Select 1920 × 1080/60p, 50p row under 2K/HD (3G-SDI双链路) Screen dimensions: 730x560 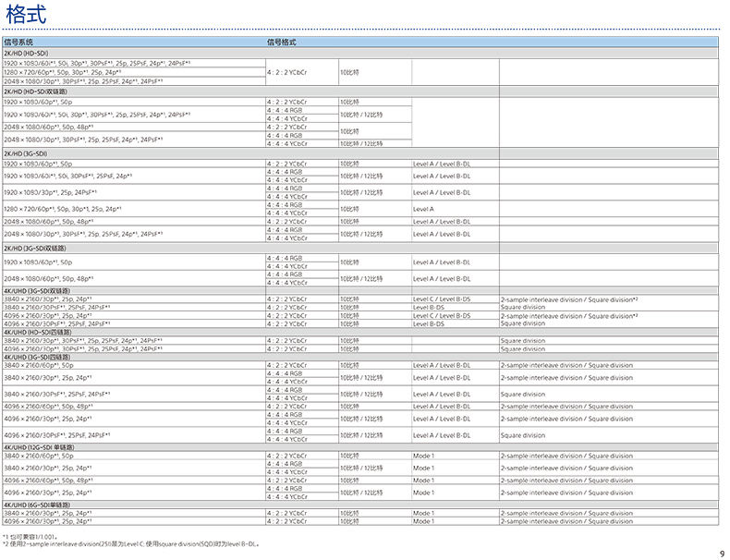pos(360,262)
